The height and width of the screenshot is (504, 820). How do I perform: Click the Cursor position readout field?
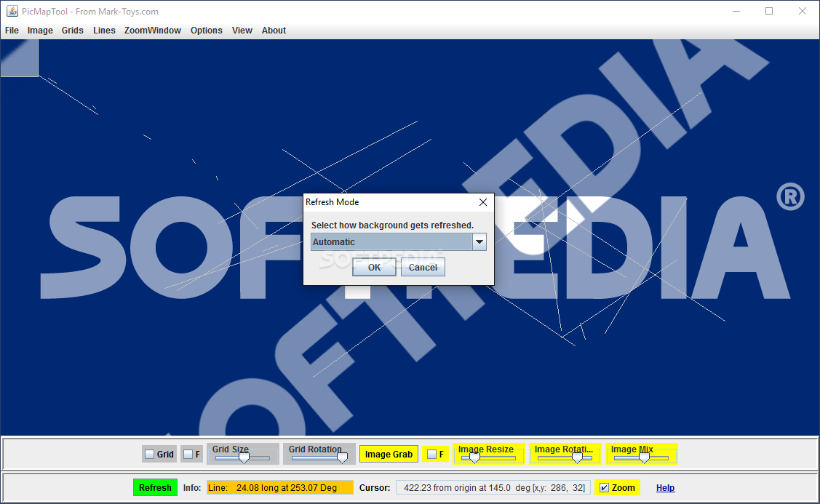(x=493, y=488)
